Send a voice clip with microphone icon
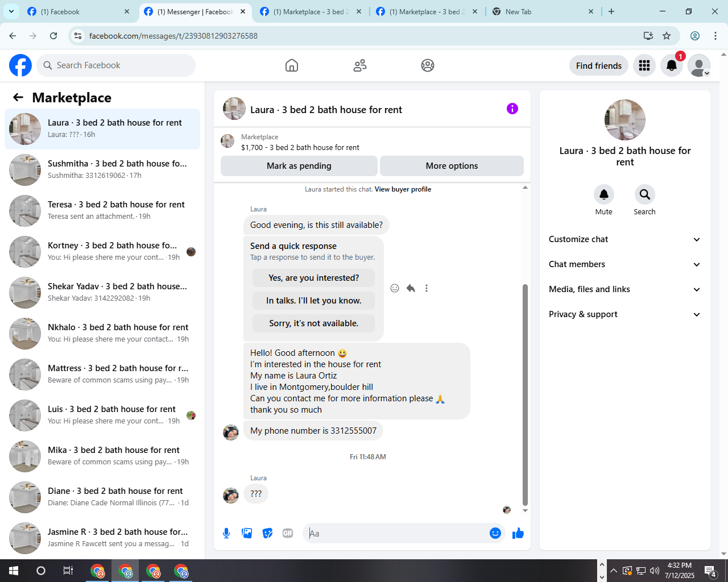 pyautogui.click(x=226, y=533)
